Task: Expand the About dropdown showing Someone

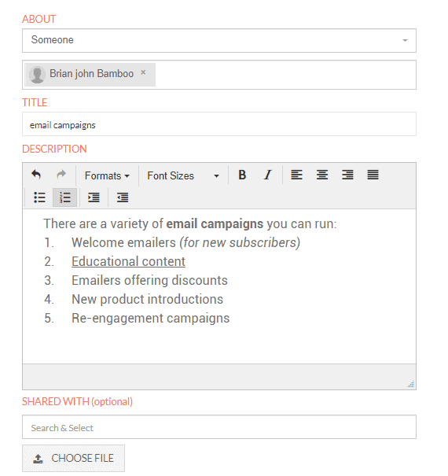Action: pyautogui.click(x=219, y=40)
